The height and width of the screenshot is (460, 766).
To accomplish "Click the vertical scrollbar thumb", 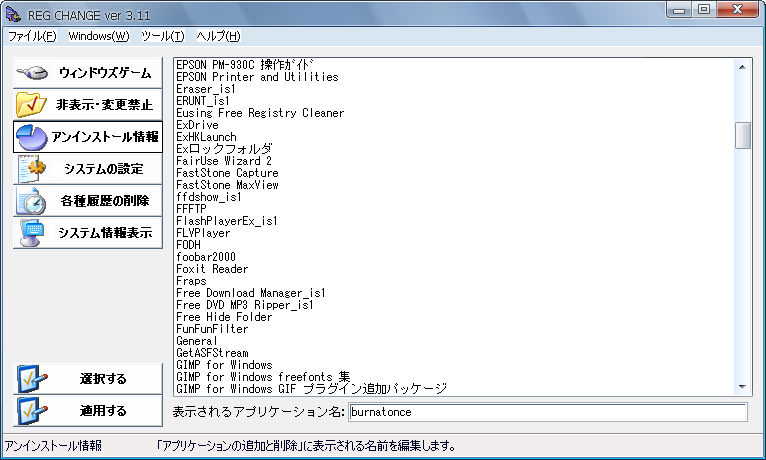I will (743, 135).
